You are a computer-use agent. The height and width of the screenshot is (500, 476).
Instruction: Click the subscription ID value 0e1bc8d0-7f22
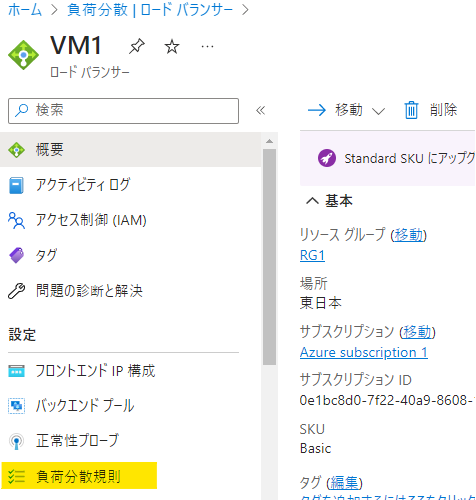pos(387,400)
